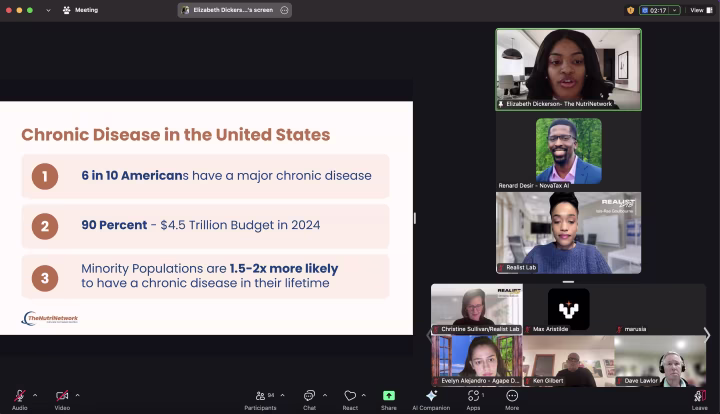Click the shared-screen divider handle
Image resolution: width=720 pixels, height=414 pixels.
(x=415, y=218)
